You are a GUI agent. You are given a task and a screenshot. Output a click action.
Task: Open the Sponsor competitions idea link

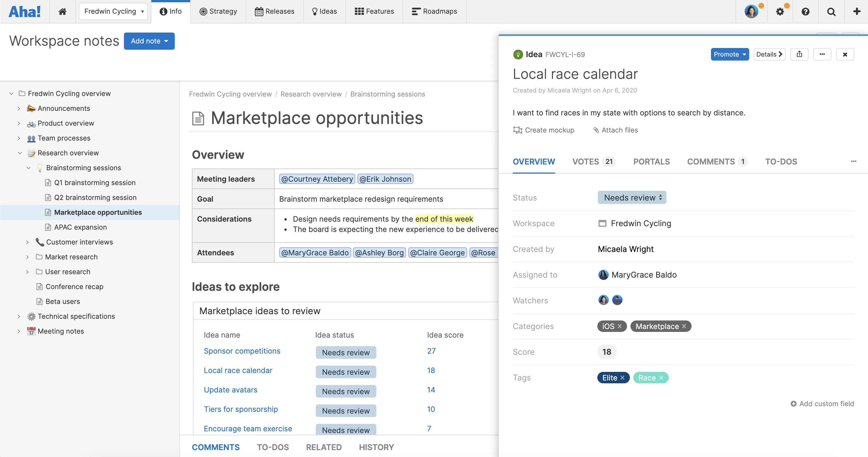(242, 351)
